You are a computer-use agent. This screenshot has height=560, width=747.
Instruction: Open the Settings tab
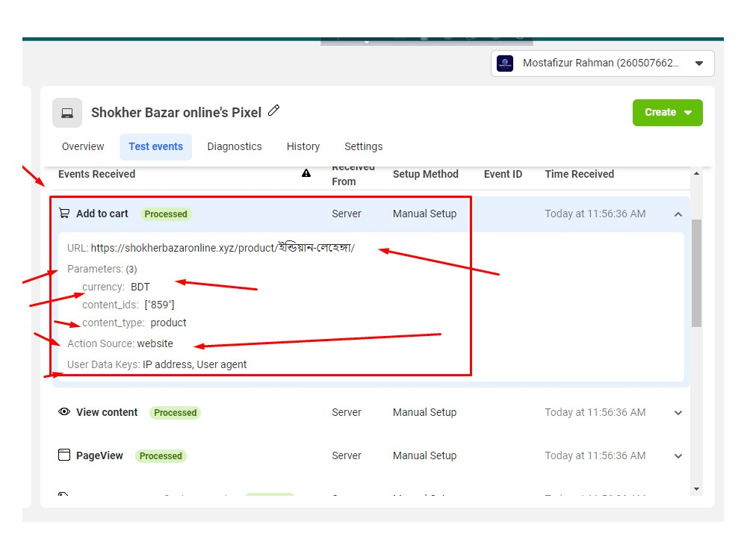(x=363, y=146)
